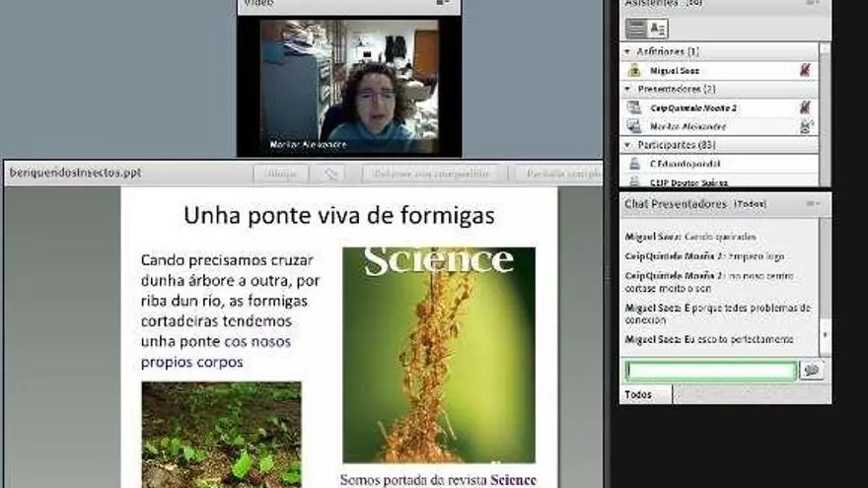Collapse the Presentadores group

(x=628, y=89)
